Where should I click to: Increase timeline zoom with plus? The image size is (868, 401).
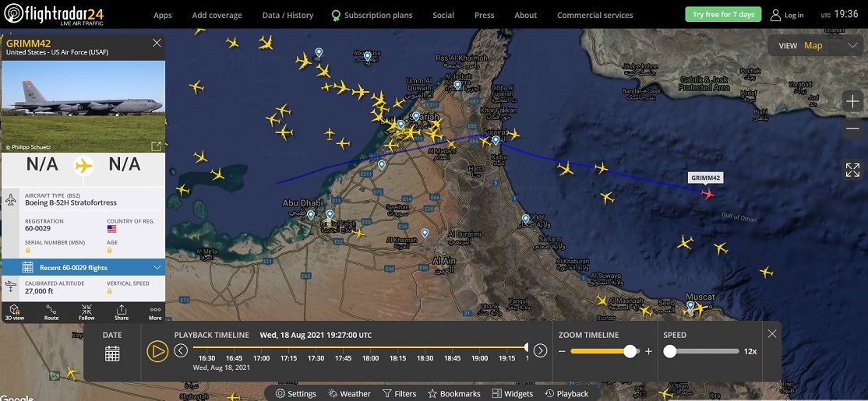[x=649, y=351]
